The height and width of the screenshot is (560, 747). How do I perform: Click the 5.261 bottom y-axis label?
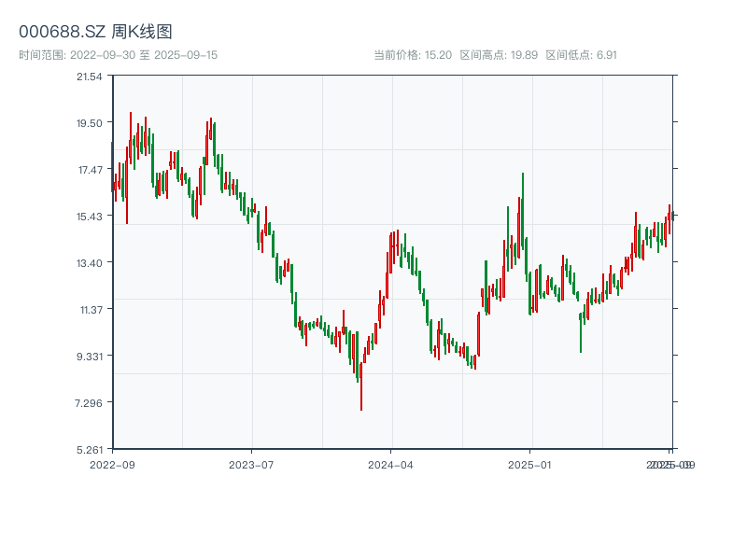[x=90, y=449]
